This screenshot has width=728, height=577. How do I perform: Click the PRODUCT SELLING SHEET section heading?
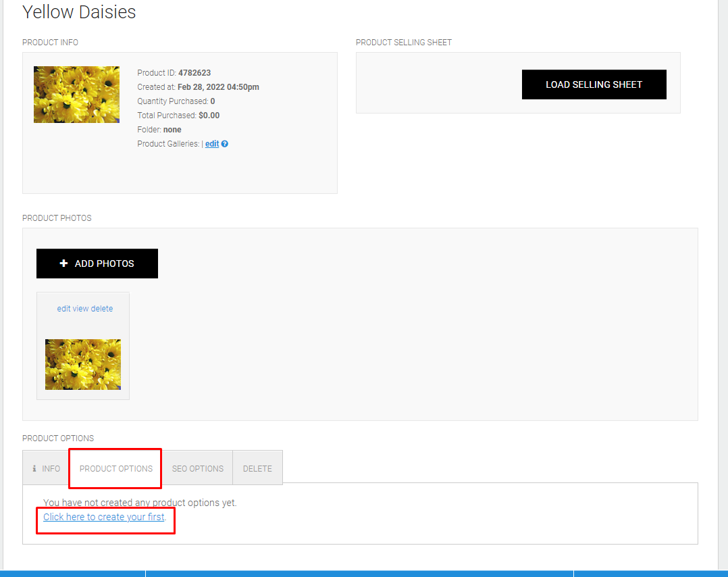pos(403,43)
